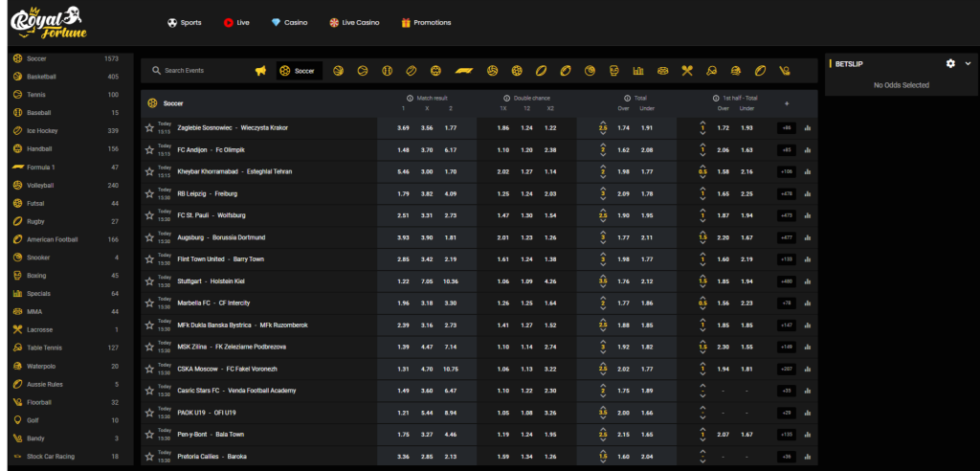
Task: Bet 1.79 on RB Leipzig to win
Action: point(403,193)
